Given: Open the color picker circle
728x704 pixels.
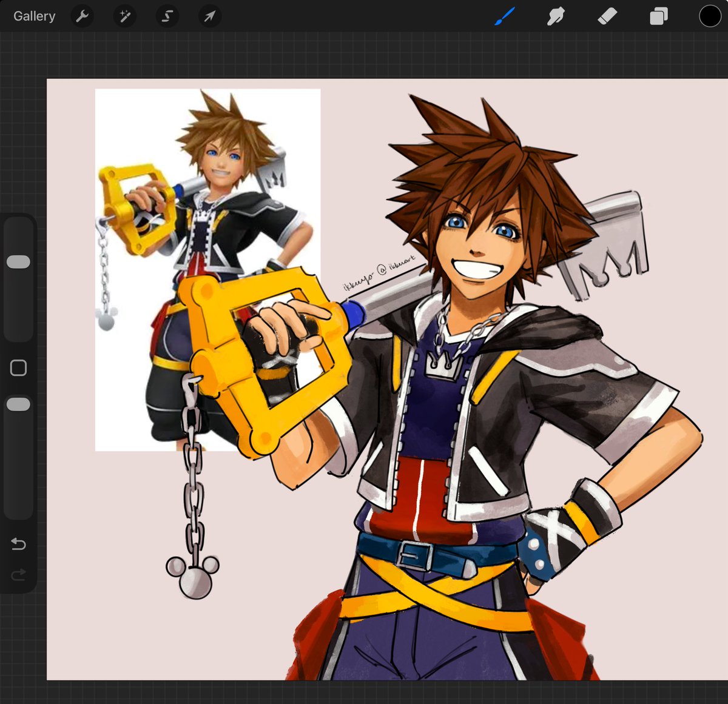Looking at the screenshot, I should pyautogui.click(x=709, y=16).
